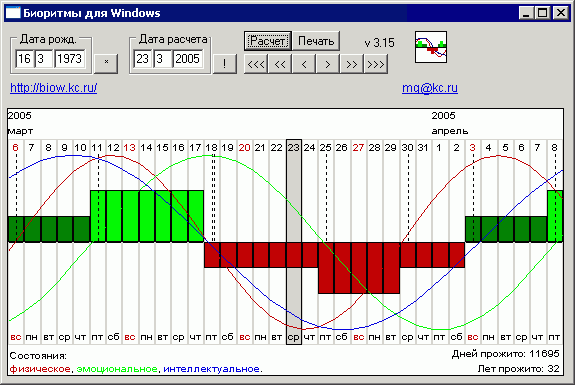Click the double left arrow << button
The height and width of the screenshot is (385, 575).
click(x=280, y=64)
